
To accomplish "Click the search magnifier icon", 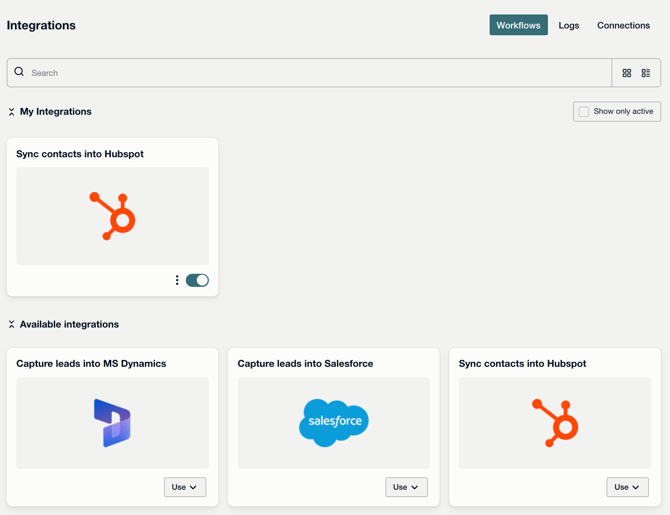I will [19, 72].
